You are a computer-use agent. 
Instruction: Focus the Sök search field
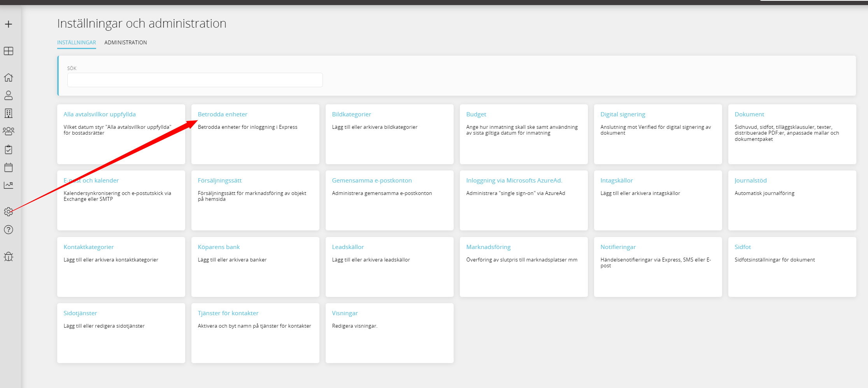click(195, 80)
